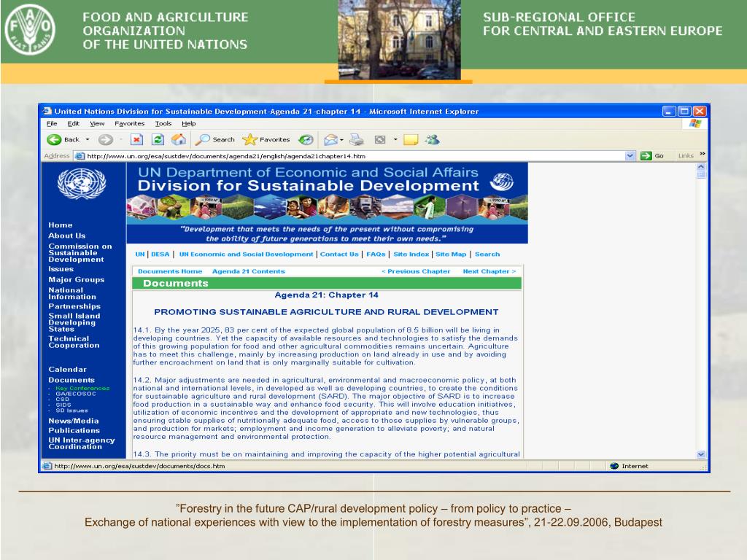747x560 pixels.
Task: Click the History clock icon
Action: pos(306,139)
